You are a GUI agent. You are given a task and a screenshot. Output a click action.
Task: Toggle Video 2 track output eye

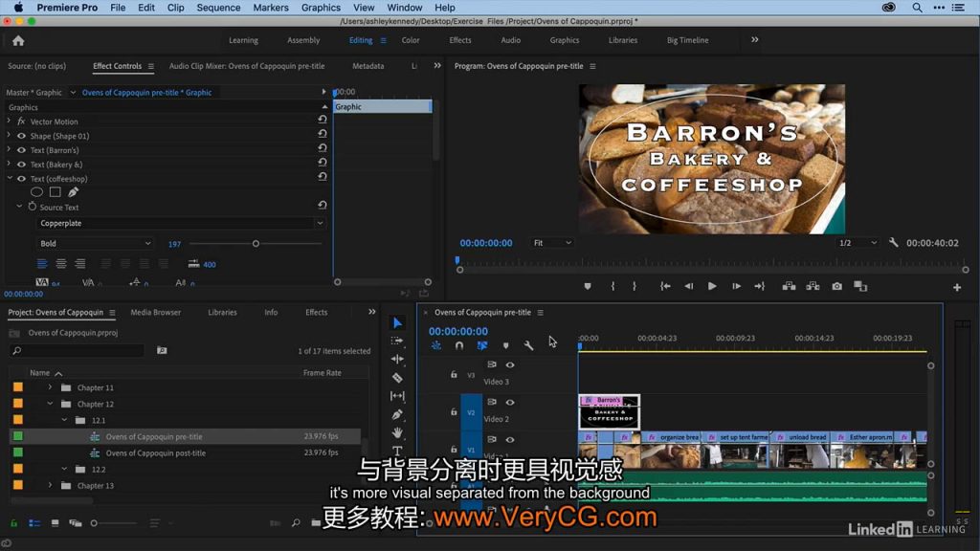pyautogui.click(x=510, y=403)
